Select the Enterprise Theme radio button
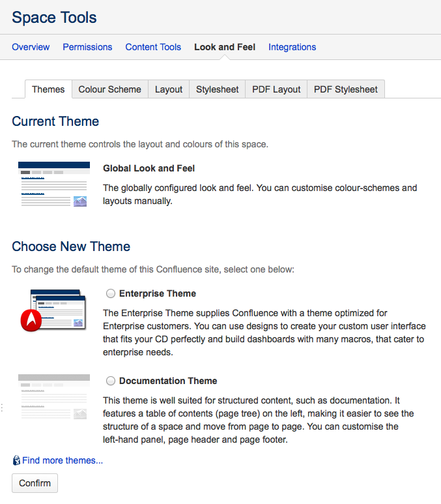Viewport: 441px width, 504px height. coord(111,294)
